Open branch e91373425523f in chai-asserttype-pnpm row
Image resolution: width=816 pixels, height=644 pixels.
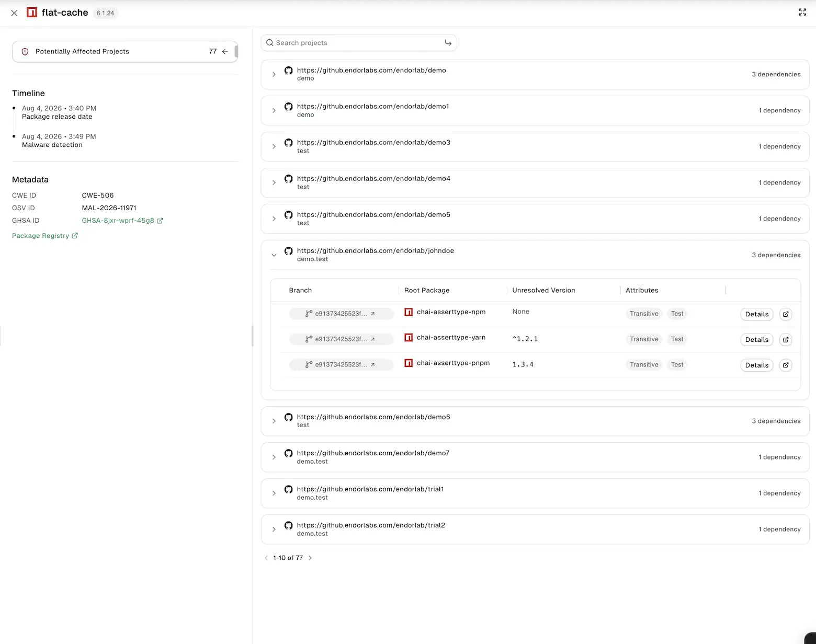tap(341, 365)
